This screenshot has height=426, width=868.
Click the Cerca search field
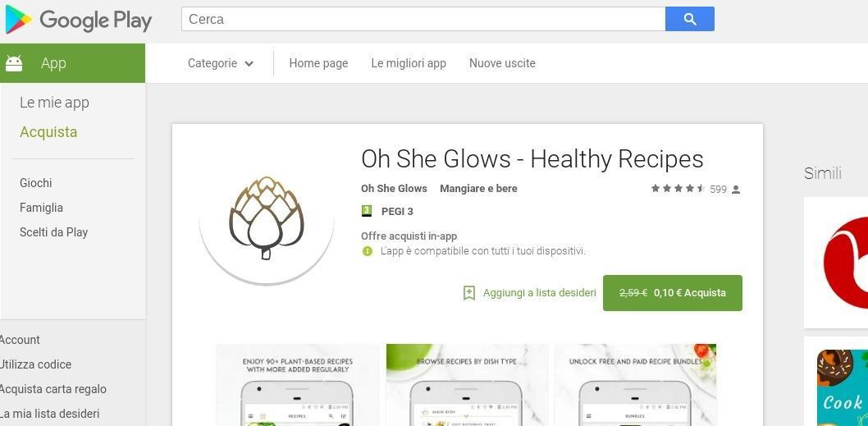[x=423, y=19]
